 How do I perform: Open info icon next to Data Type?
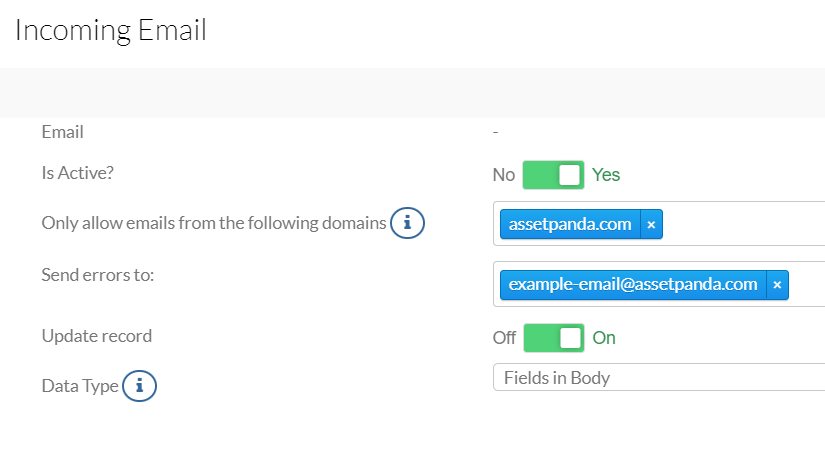[139, 386]
